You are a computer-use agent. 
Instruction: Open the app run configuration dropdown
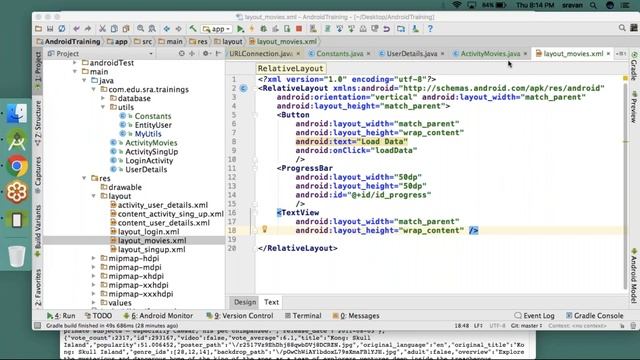(x=217, y=29)
